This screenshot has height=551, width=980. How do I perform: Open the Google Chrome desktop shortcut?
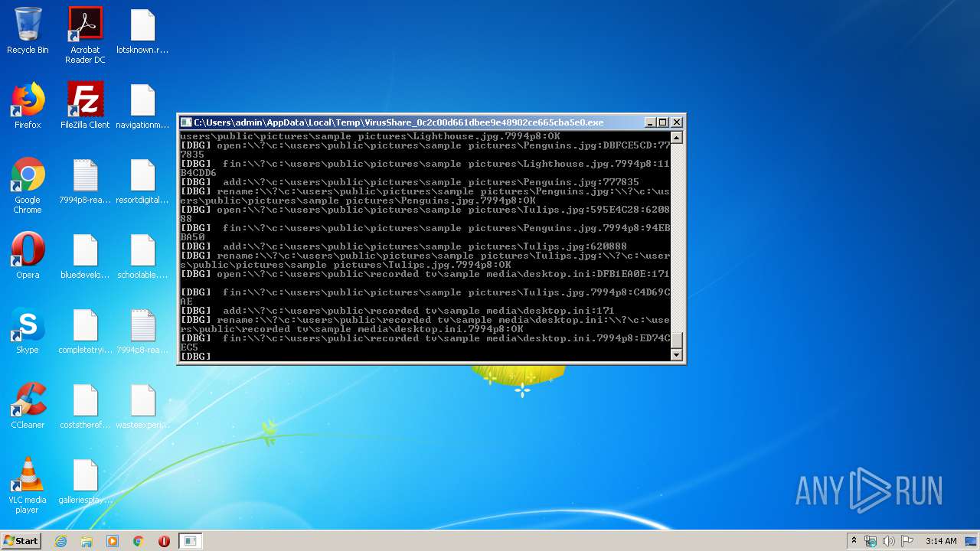28,185
